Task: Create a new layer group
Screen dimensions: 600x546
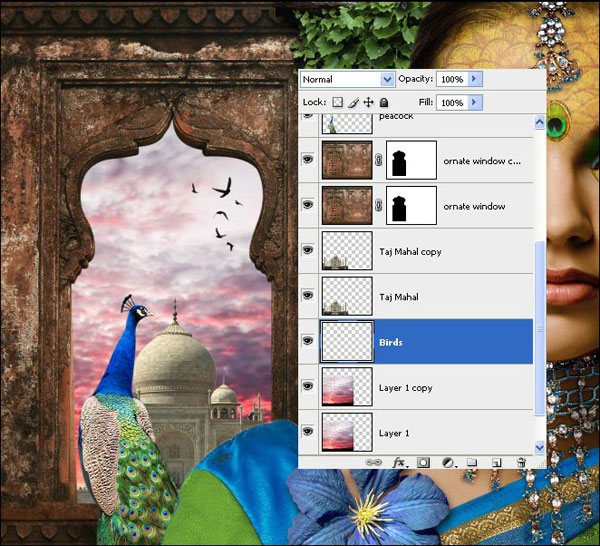Action: (x=471, y=462)
